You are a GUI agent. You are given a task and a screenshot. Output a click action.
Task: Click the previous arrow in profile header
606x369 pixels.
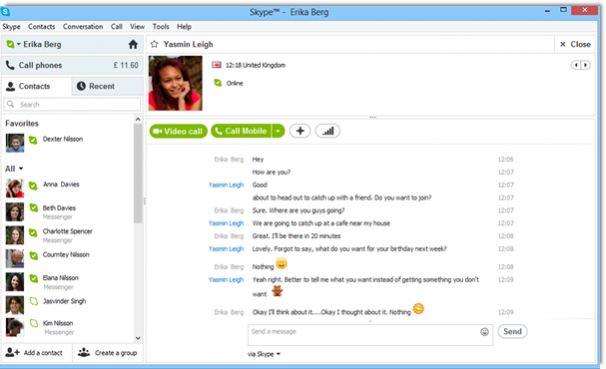pos(576,65)
